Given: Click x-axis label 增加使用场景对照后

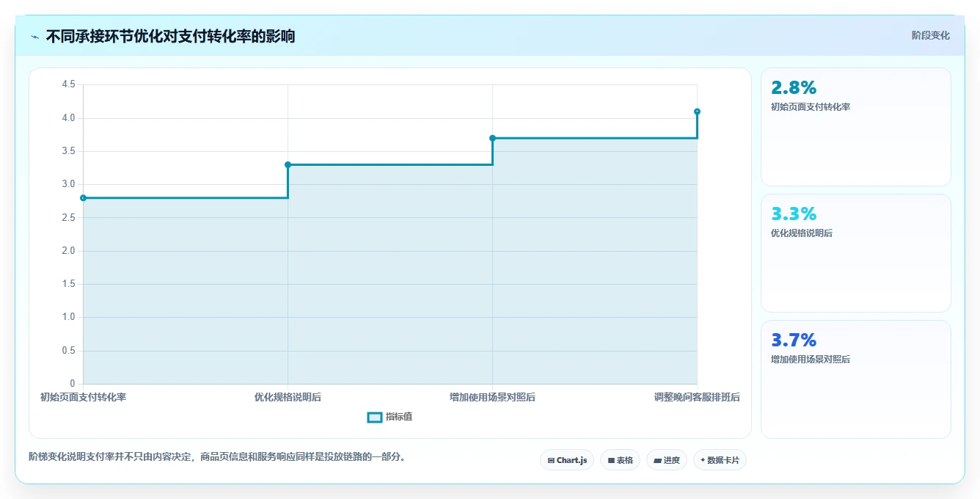Looking at the screenshot, I should coord(492,397).
